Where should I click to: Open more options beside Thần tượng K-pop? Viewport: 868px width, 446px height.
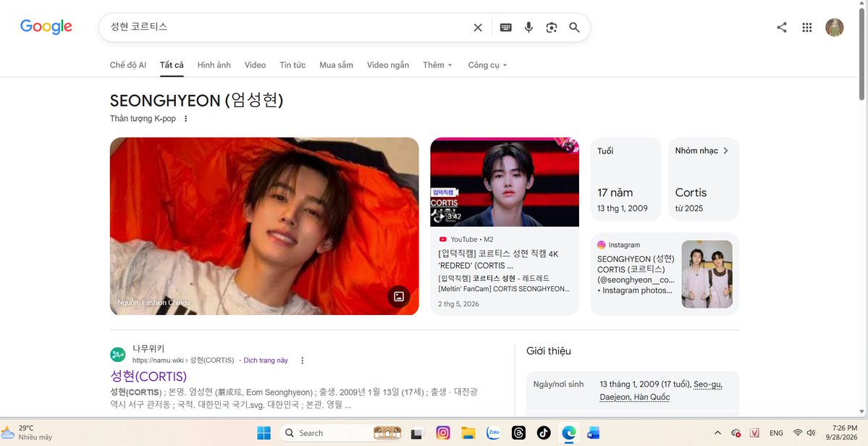click(x=186, y=119)
